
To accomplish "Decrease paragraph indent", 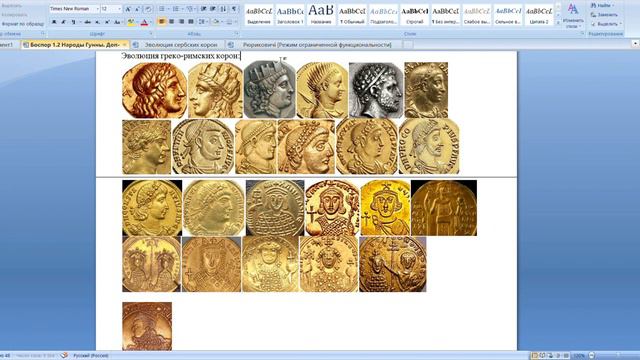I will [203, 9].
